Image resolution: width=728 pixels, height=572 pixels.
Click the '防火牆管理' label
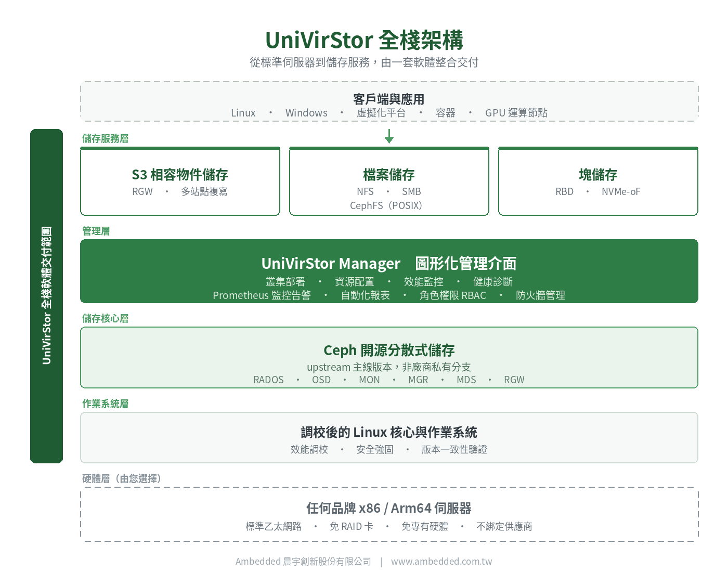(541, 295)
